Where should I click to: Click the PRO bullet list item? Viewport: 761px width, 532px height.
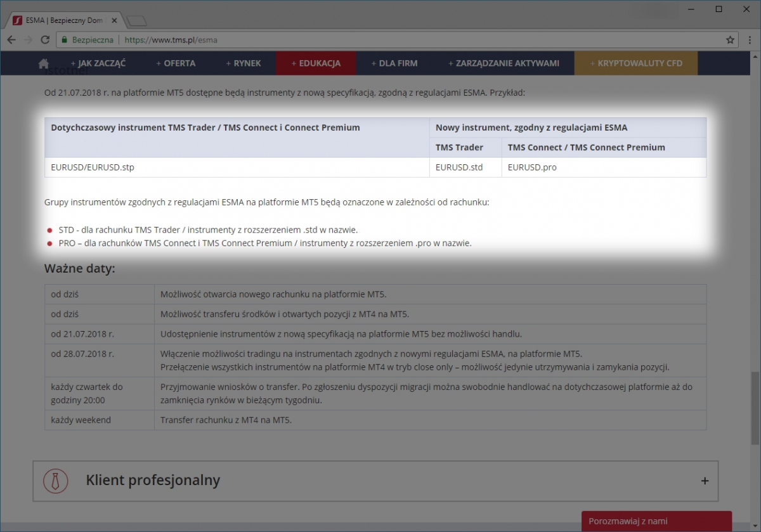(x=265, y=243)
